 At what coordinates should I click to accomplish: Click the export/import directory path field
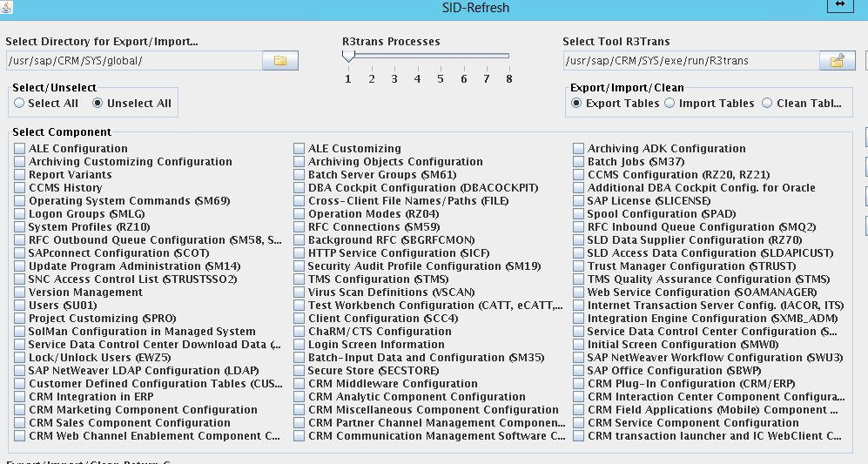(x=134, y=60)
